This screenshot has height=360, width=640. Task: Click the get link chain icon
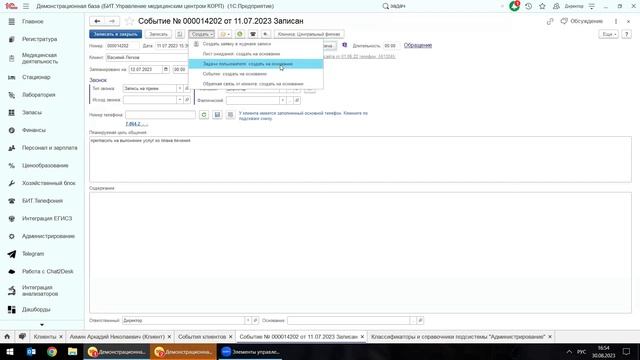(550, 21)
